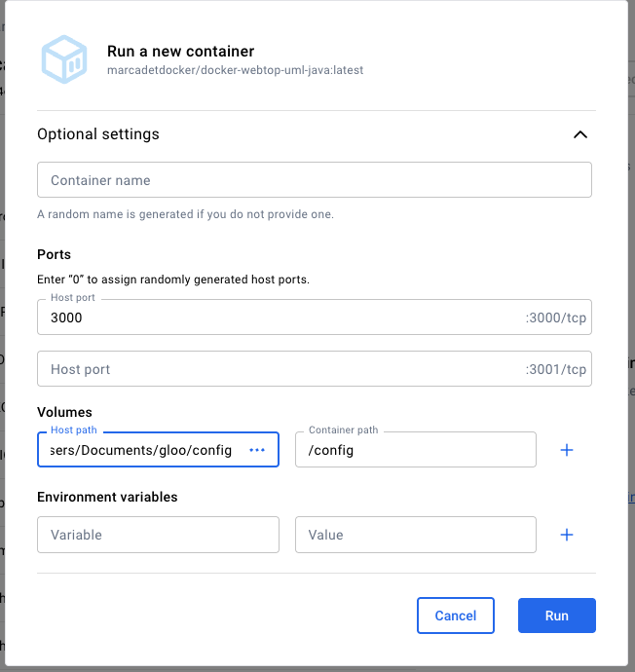Add an environment variable with the plus icon
Screen dimensions: 635x672
click(567, 535)
